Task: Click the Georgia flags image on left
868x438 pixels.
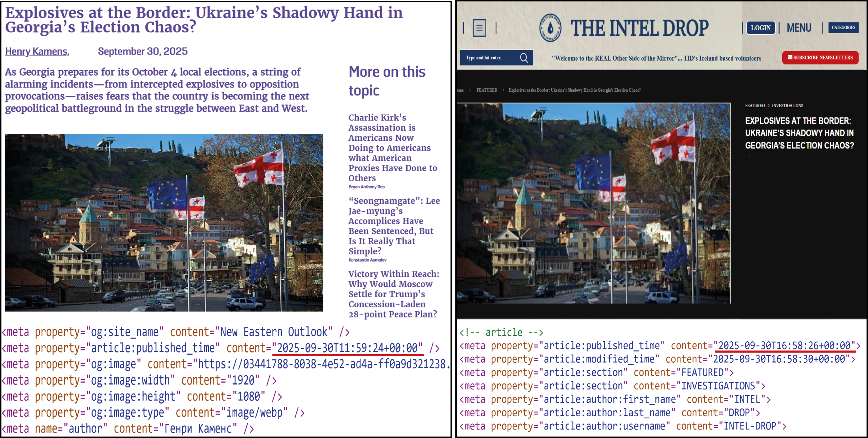Action: point(164,223)
